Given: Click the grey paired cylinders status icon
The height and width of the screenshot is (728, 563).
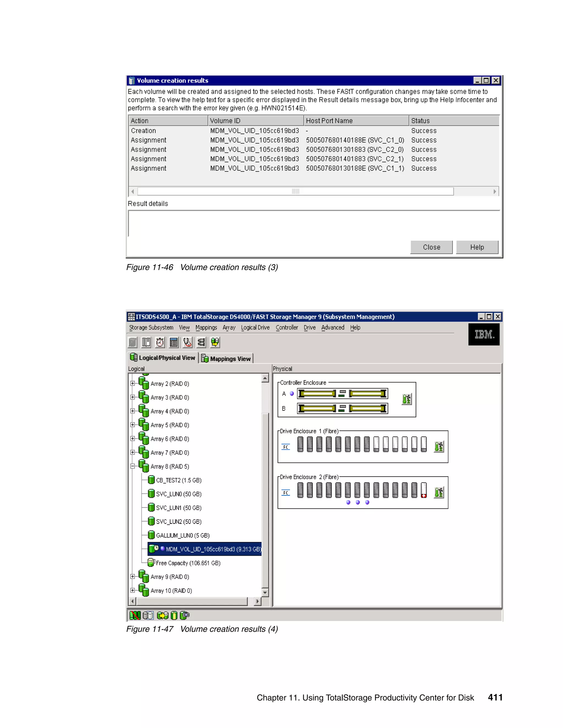Looking at the screenshot, I should click(x=148, y=615).
